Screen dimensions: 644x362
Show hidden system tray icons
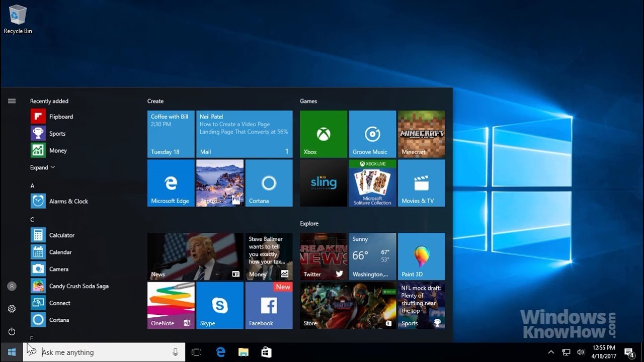click(x=551, y=352)
